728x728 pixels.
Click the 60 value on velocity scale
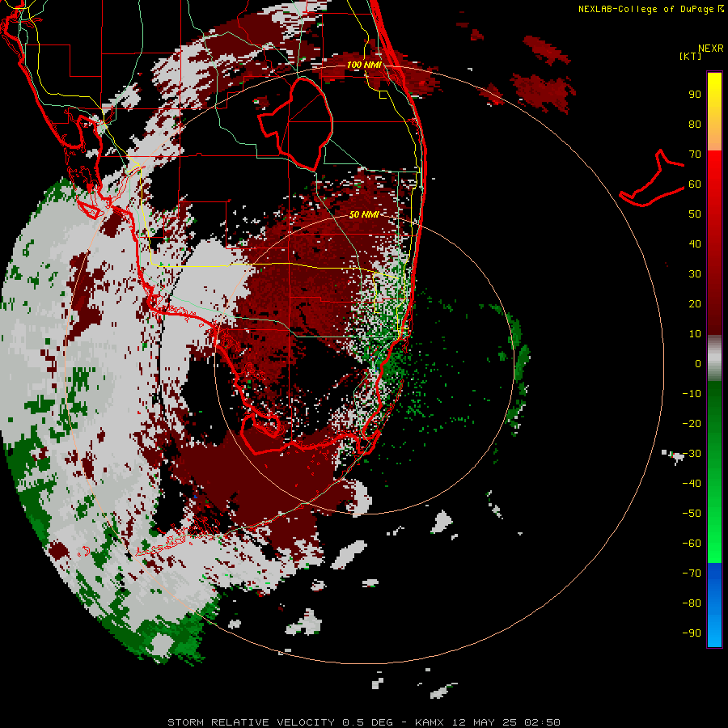(x=695, y=184)
